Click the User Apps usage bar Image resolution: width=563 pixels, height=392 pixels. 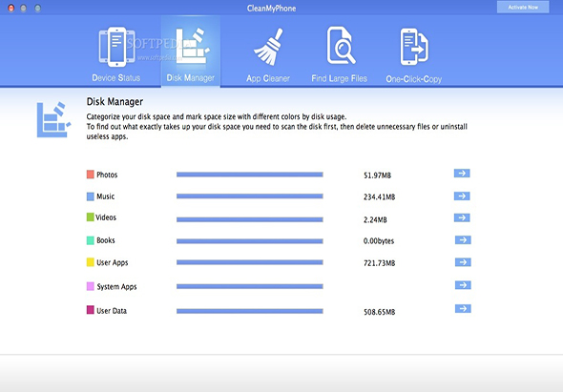[250, 262]
